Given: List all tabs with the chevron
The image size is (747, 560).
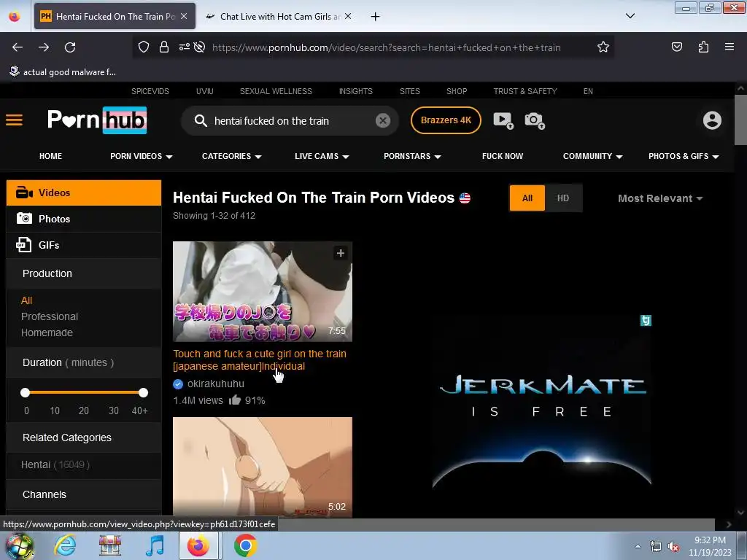Looking at the screenshot, I should (630, 16).
